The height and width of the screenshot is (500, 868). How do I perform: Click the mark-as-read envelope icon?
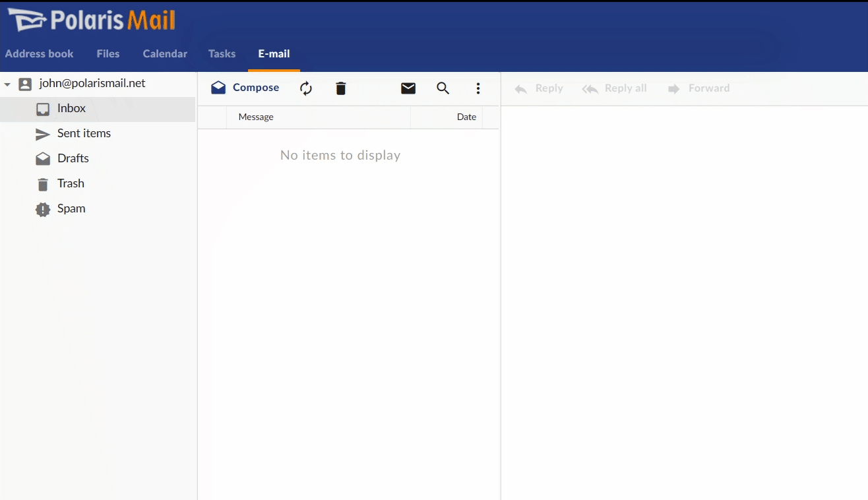pos(408,88)
